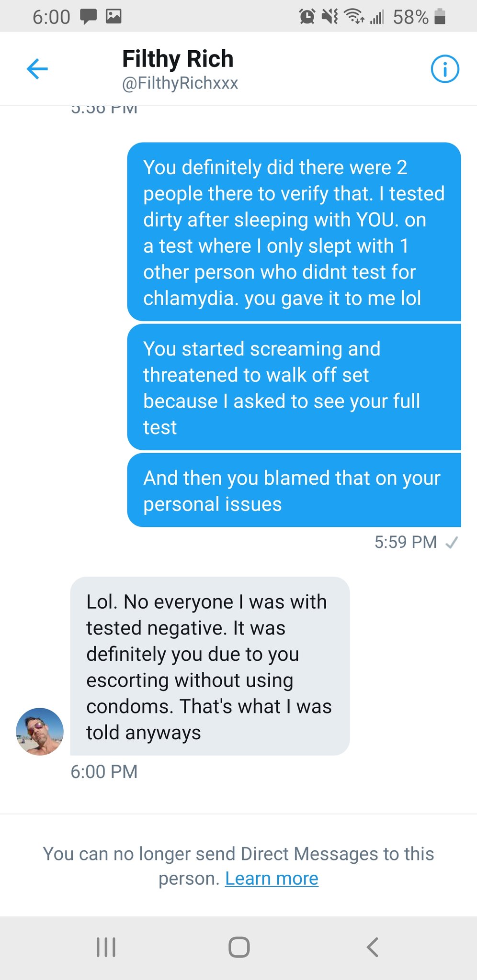Viewport: 477px width, 980px height.
Task: Select the 'You started screaming' message bubble
Action: (294, 388)
